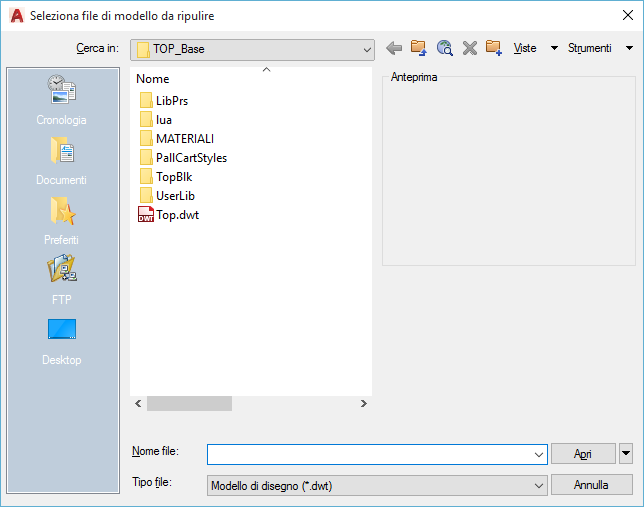The height and width of the screenshot is (507, 644).
Task: Expand the Tipo file dropdown list
Action: tap(538, 486)
